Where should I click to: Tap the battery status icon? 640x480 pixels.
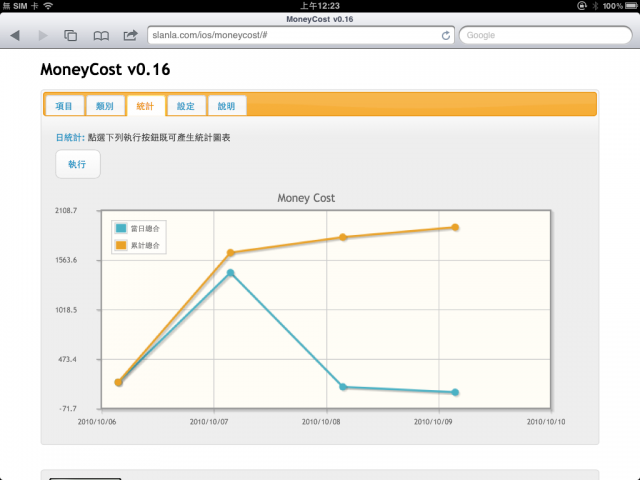click(631, 6)
